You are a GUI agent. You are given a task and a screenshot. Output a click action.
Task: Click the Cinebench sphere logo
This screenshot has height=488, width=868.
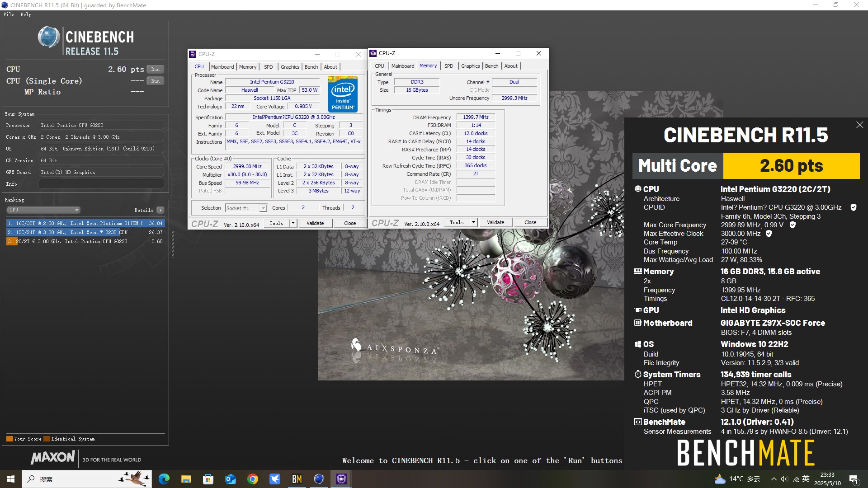pos(49,37)
